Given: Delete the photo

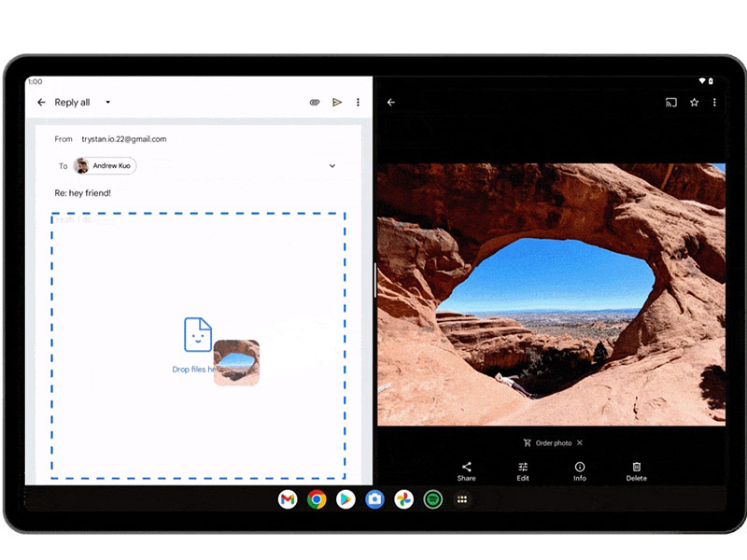Looking at the screenshot, I should pyautogui.click(x=637, y=471).
